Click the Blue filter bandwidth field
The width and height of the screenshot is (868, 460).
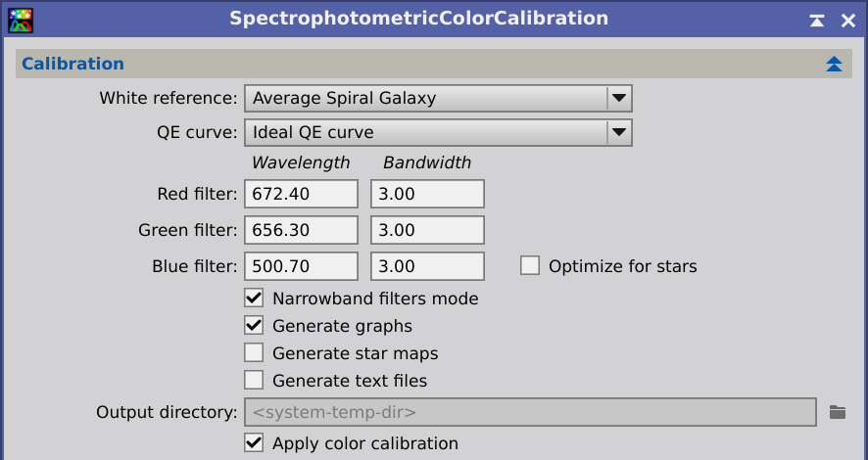pos(427,266)
